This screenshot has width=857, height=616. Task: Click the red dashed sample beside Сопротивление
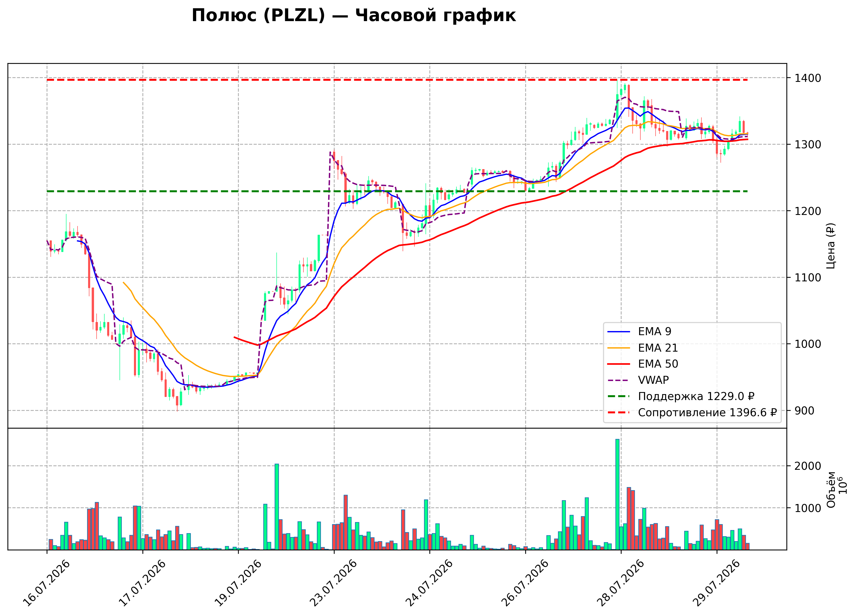(x=618, y=413)
